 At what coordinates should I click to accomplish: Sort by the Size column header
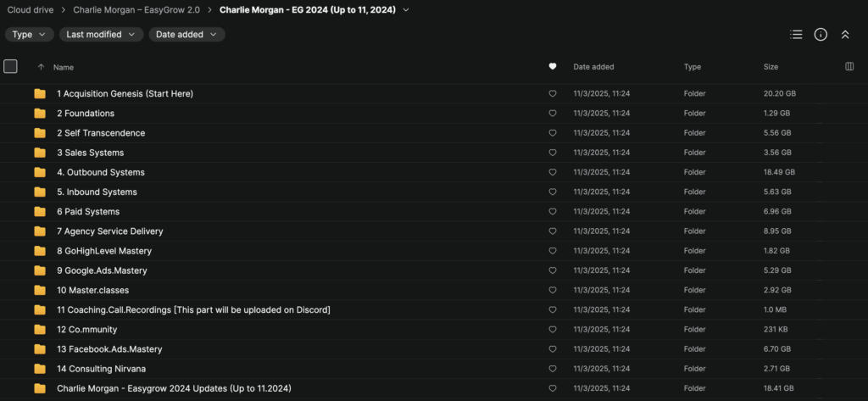[772, 67]
